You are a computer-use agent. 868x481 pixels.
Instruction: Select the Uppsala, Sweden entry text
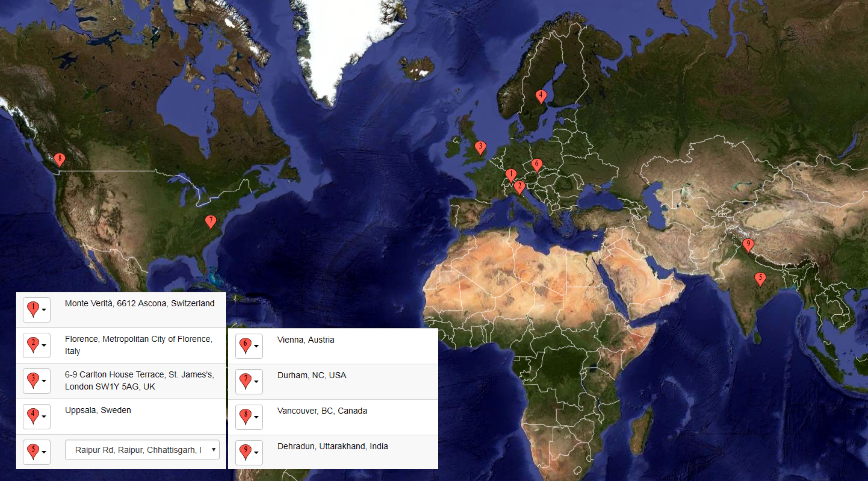[98, 410]
